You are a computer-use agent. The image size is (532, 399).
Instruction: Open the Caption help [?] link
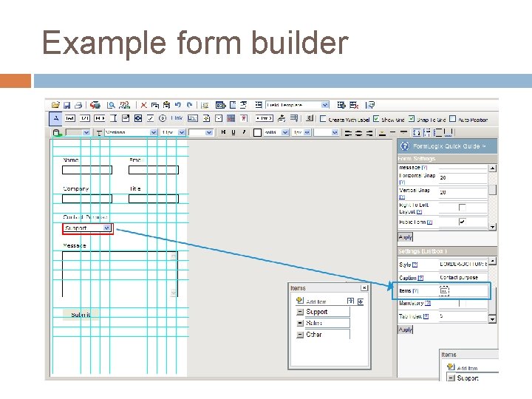point(420,278)
